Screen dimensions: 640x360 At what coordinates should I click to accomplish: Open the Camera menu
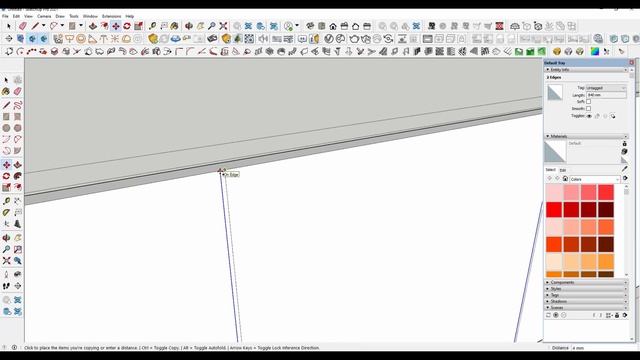[x=44, y=16]
